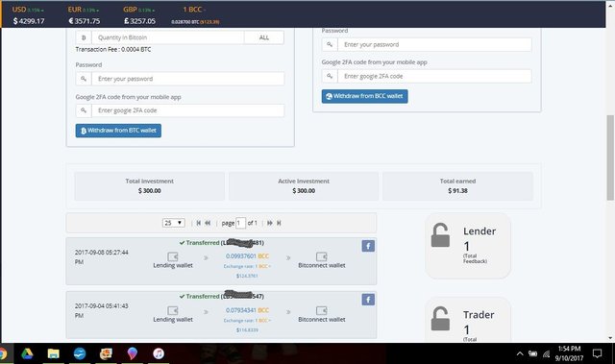Click the Withdraw from BTC wallet button
Viewport: 615px width, 364px height.
click(x=118, y=131)
